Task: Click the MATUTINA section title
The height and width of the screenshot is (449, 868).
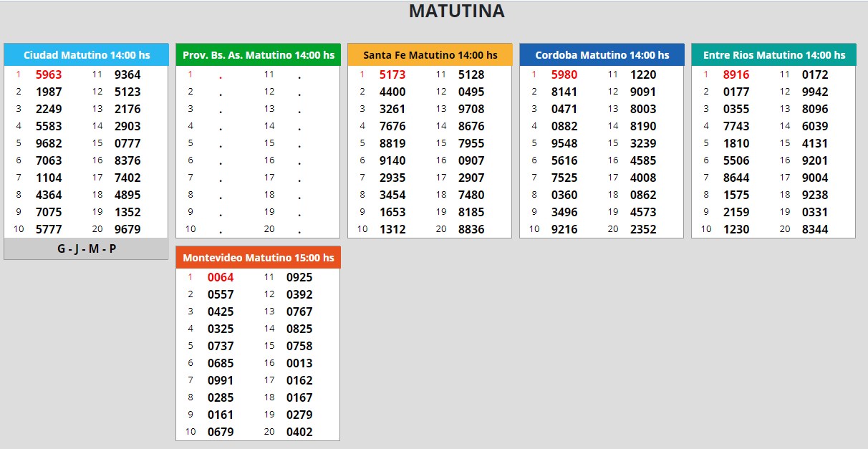Action: pos(456,11)
